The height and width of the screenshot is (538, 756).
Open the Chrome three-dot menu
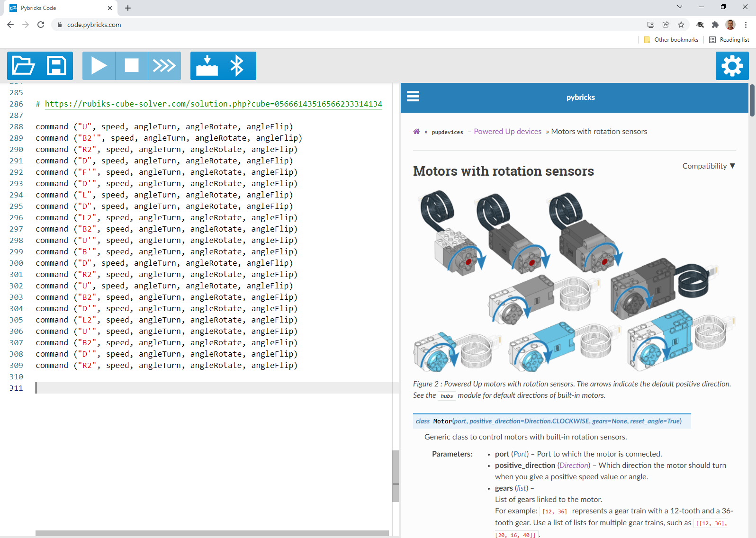pyautogui.click(x=746, y=25)
